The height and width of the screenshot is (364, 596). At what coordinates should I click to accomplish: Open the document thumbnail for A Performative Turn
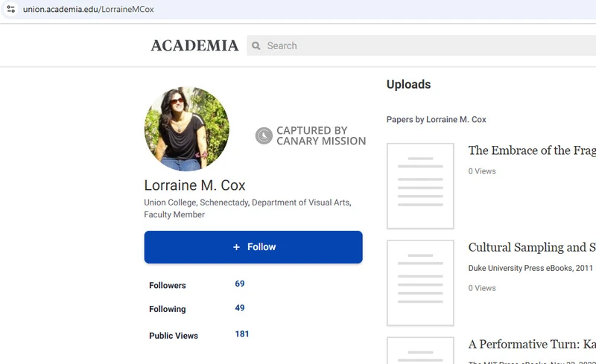pos(420,351)
